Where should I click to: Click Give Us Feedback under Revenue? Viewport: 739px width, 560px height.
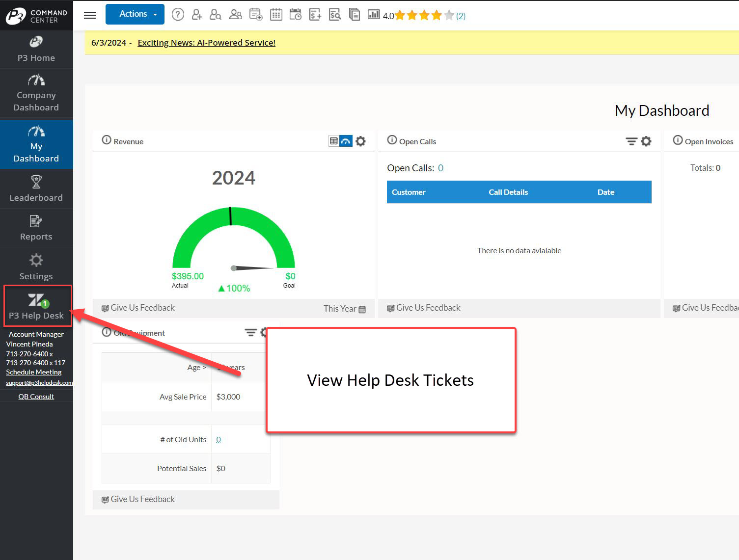point(138,308)
